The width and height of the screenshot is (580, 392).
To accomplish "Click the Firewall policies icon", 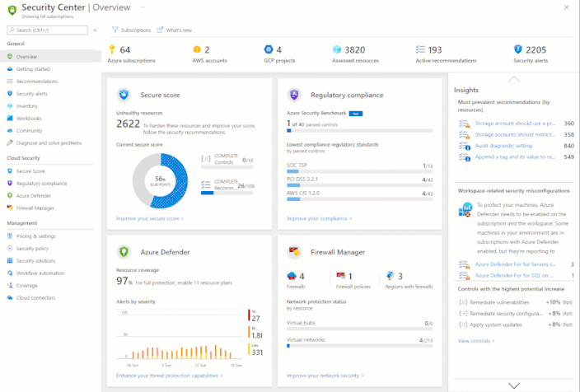I will [341, 276].
